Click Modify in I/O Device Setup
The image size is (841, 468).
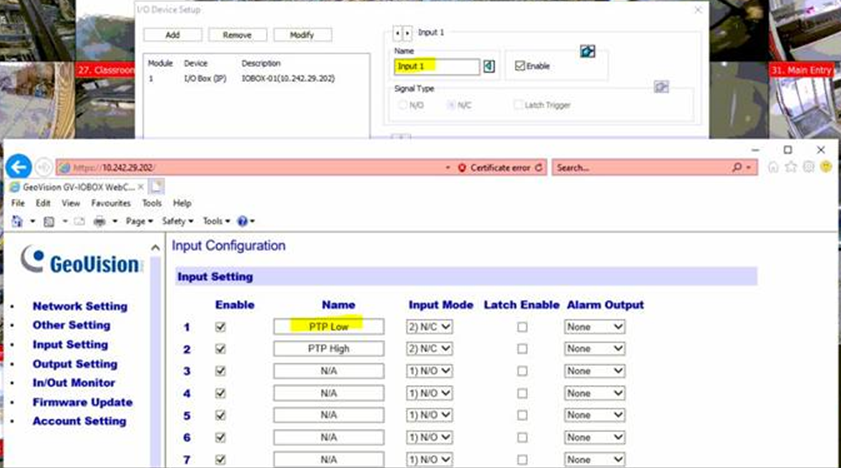[302, 35]
